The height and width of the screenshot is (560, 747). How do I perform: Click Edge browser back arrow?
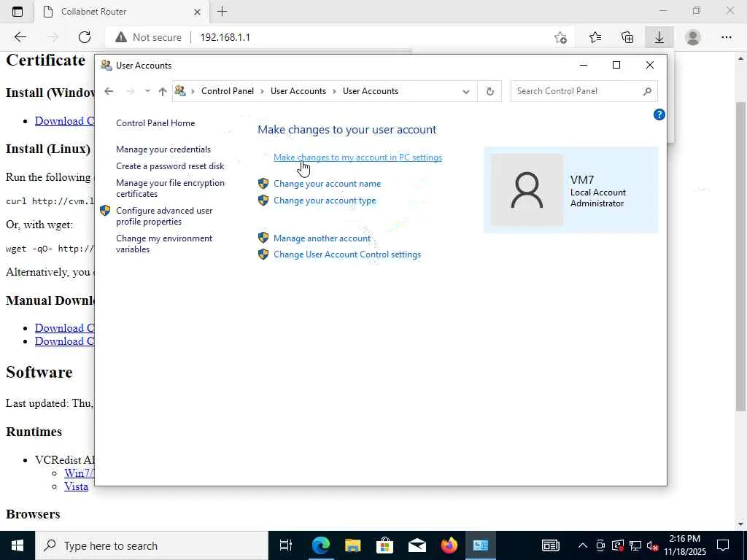[x=20, y=37]
